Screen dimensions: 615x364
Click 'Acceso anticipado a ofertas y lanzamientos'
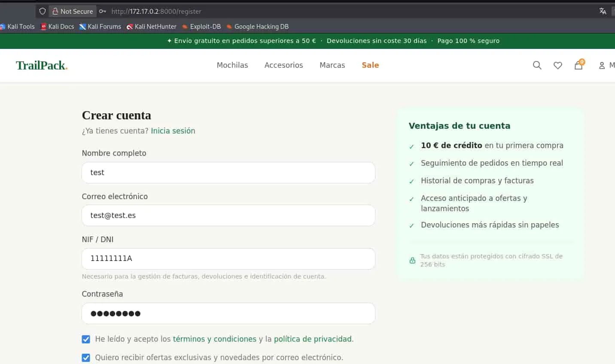pos(474,203)
